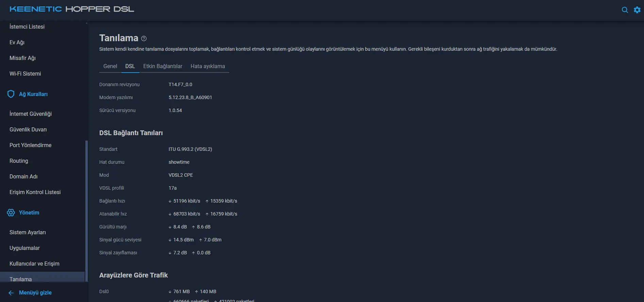The image size is (644, 302).
Task: Click the sidebar vertical scrollbar
Action: 86,211
